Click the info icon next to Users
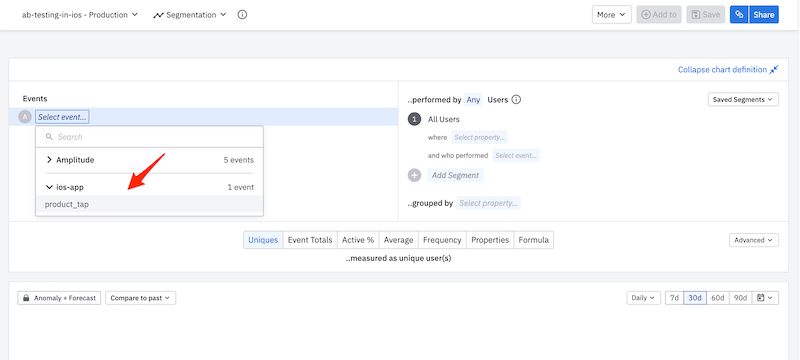This screenshot has width=800, height=360. tap(516, 99)
